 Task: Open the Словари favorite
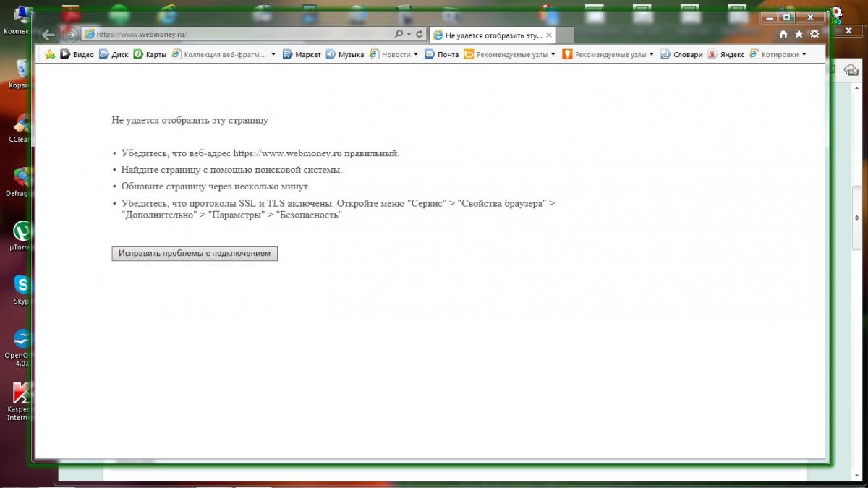tap(681, 54)
